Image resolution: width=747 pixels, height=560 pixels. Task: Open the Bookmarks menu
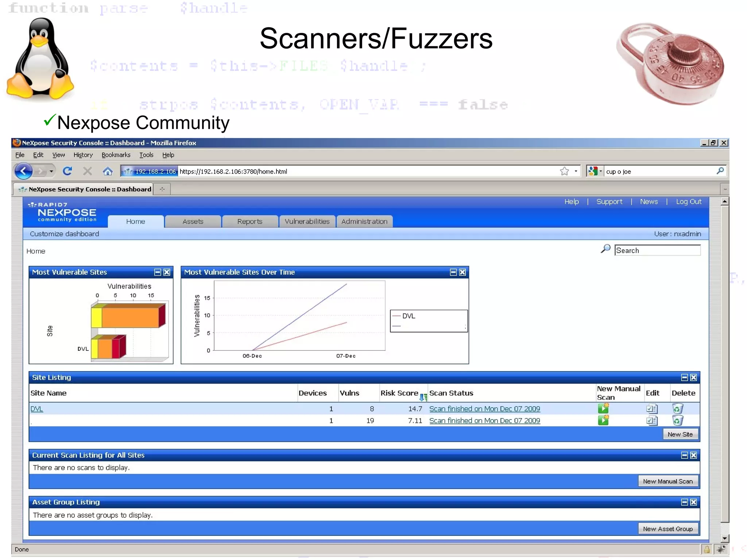tap(116, 155)
